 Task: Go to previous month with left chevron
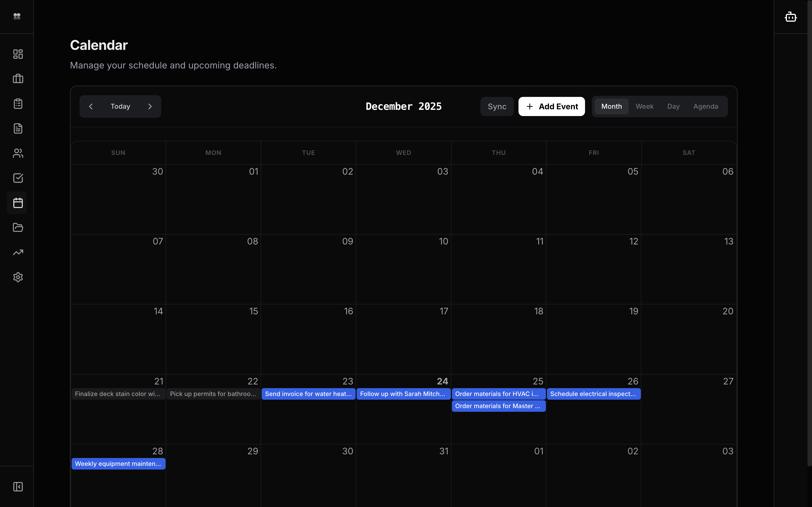[x=91, y=106]
